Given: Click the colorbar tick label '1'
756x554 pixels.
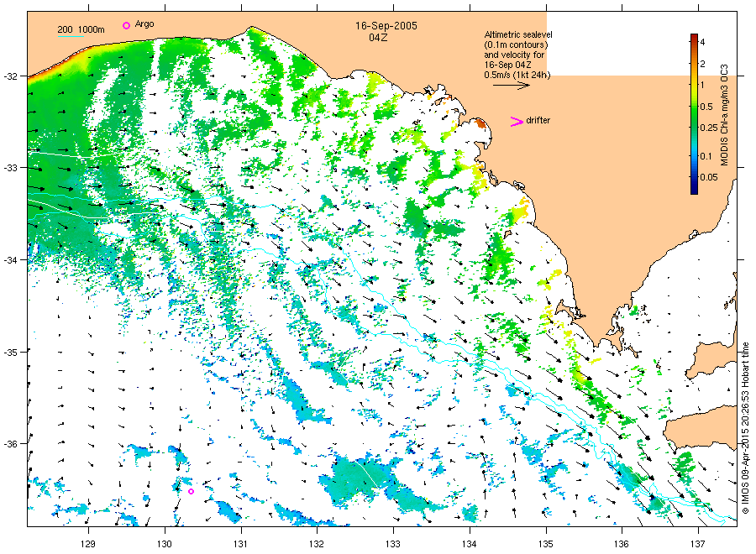Looking at the screenshot, I should 702,85.
